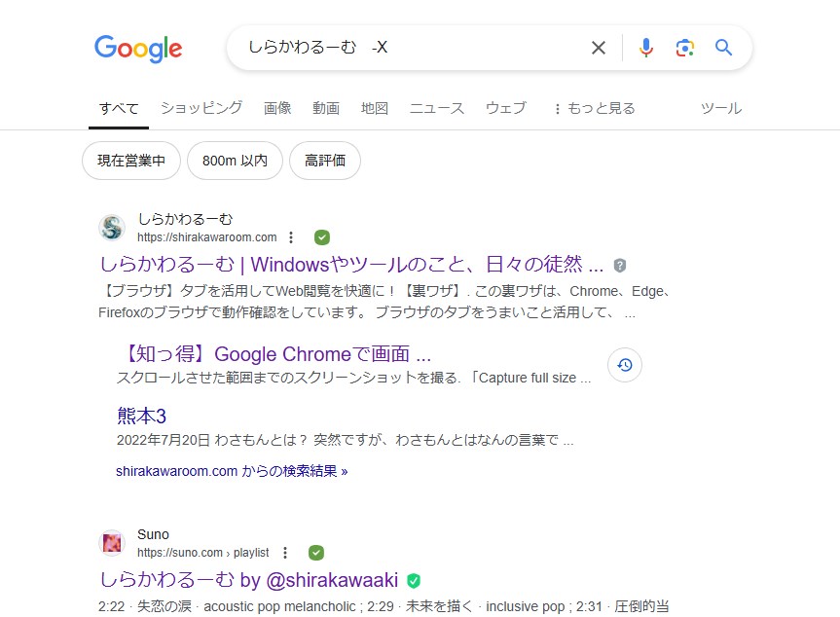The width and height of the screenshot is (840, 617).
Task: Submit search with magnifying glass icon
Action: pyautogui.click(x=723, y=48)
